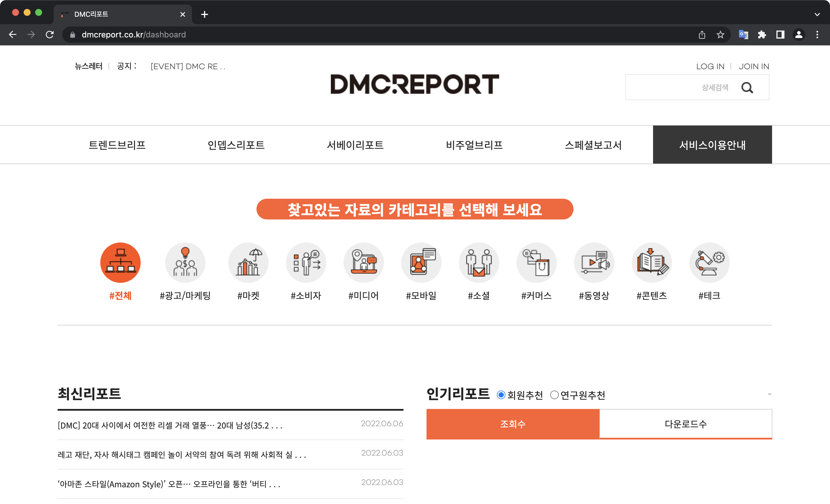Open the #동영상 category
The height and width of the screenshot is (504, 830).
pyautogui.click(x=594, y=263)
